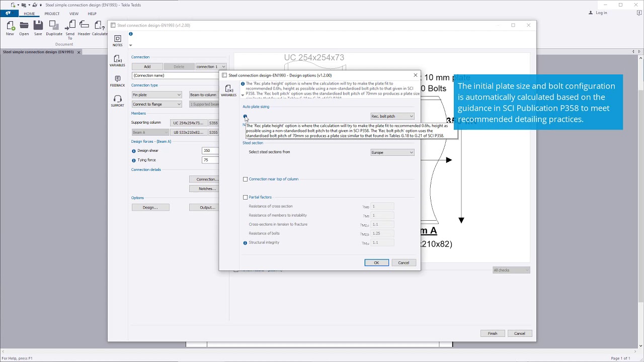The width and height of the screenshot is (644, 362).
Task: Click the Output... options button
Action: (204, 208)
